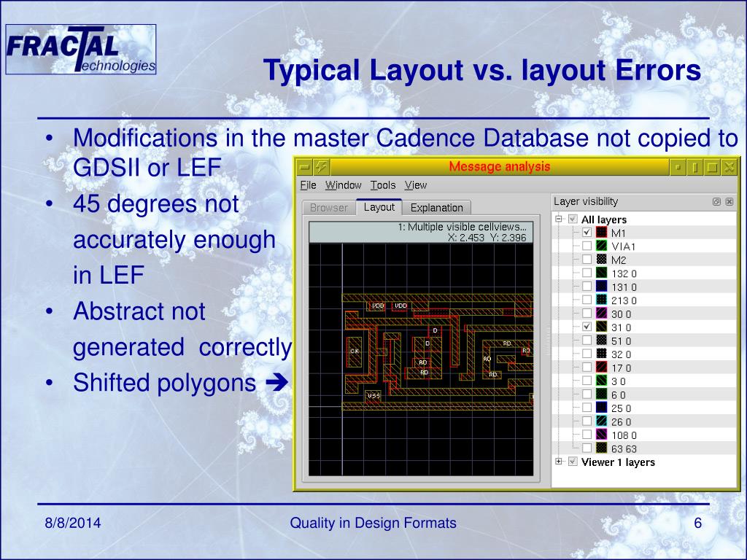This screenshot has height=560, width=747.
Task: Toggle the All layers checkbox
Action: pos(573,219)
